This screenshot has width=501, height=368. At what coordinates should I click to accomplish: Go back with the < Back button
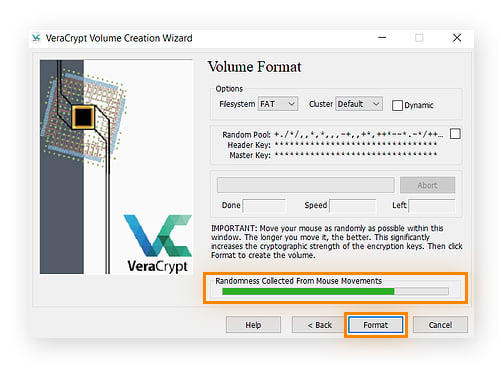click(319, 325)
